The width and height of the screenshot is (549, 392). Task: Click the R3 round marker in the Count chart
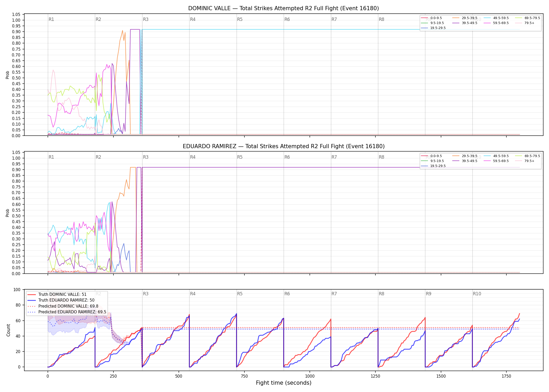tap(146, 294)
